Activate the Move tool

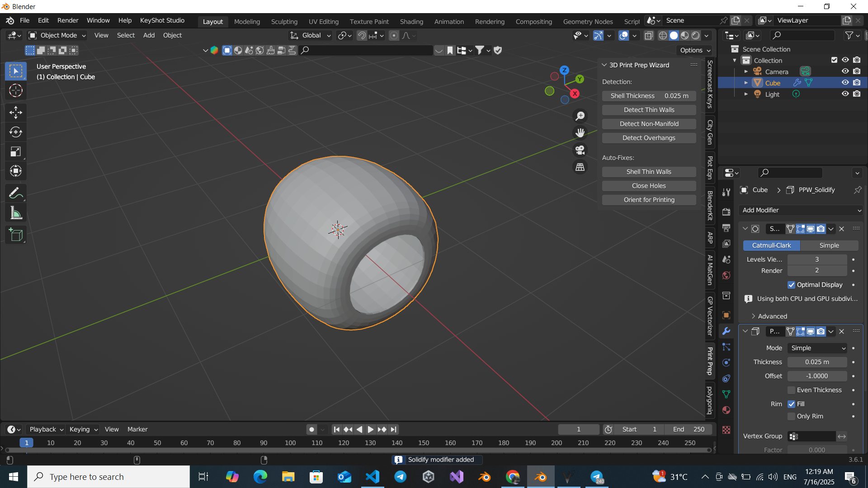[16, 112]
